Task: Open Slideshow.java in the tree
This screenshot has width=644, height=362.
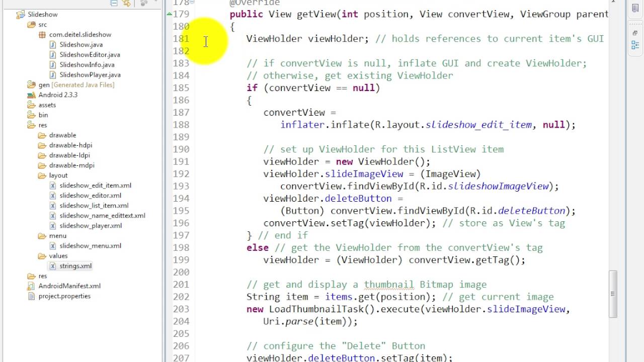Action: [81, 45]
